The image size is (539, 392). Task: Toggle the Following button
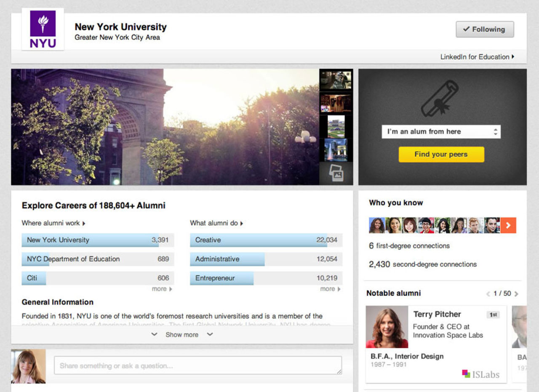485,29
